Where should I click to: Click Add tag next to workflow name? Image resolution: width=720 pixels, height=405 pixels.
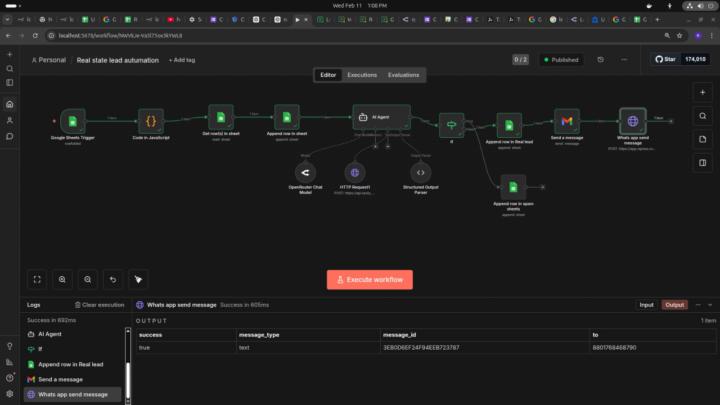[x=182, y=60]
